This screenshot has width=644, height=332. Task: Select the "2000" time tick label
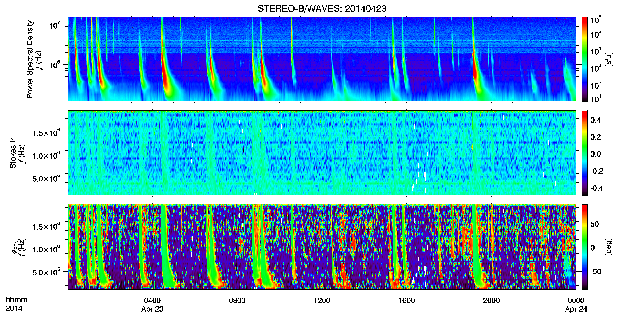pyautogui.click(x=491, y=300)
